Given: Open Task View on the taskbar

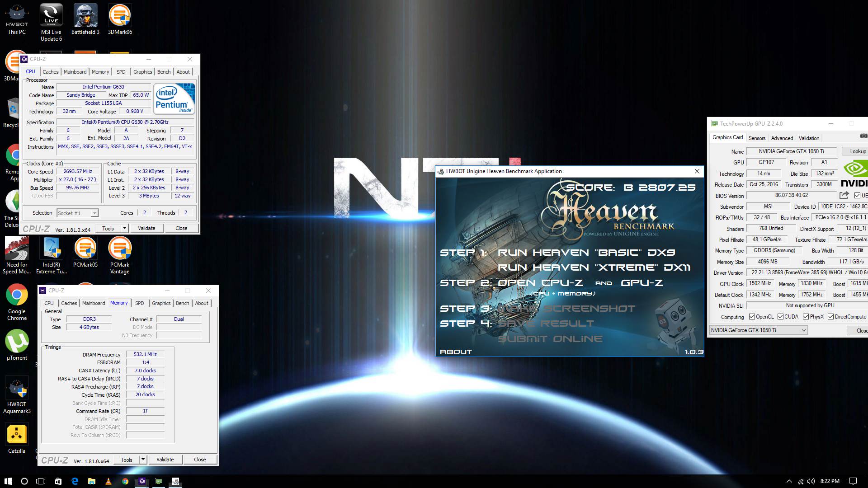Looking at the screenshot, I should point(41,481).
